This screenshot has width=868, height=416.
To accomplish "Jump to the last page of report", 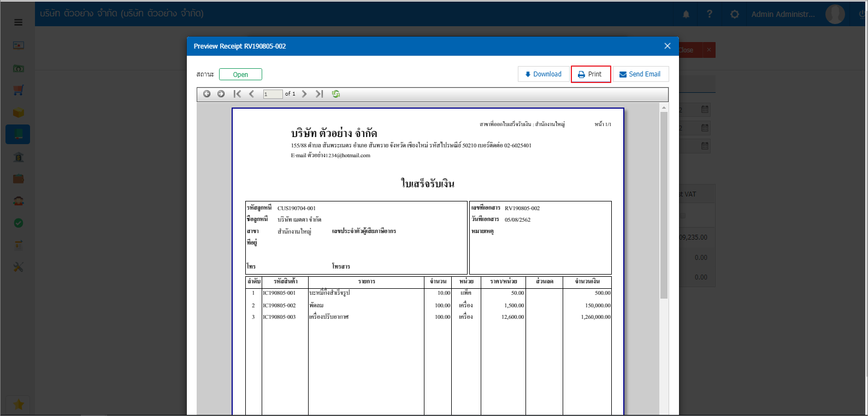I will click(320, 94).
